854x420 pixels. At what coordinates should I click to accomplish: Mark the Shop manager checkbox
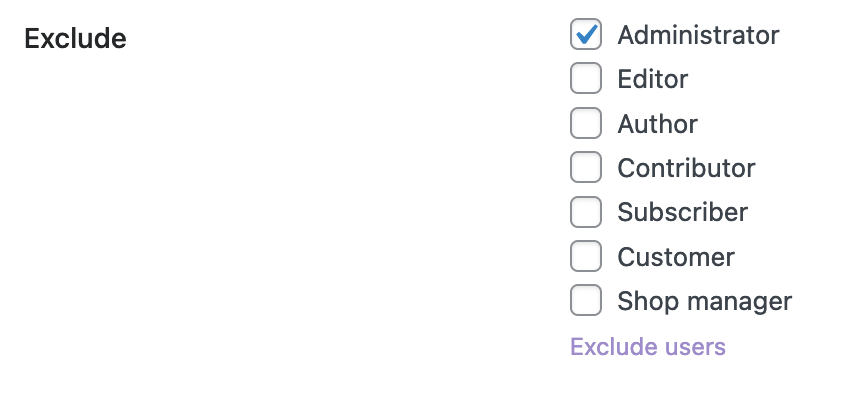pos(586,300)
